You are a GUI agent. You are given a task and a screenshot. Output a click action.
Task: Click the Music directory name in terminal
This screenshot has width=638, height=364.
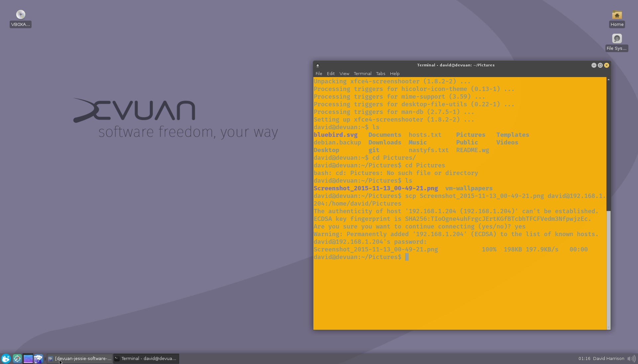418,142
